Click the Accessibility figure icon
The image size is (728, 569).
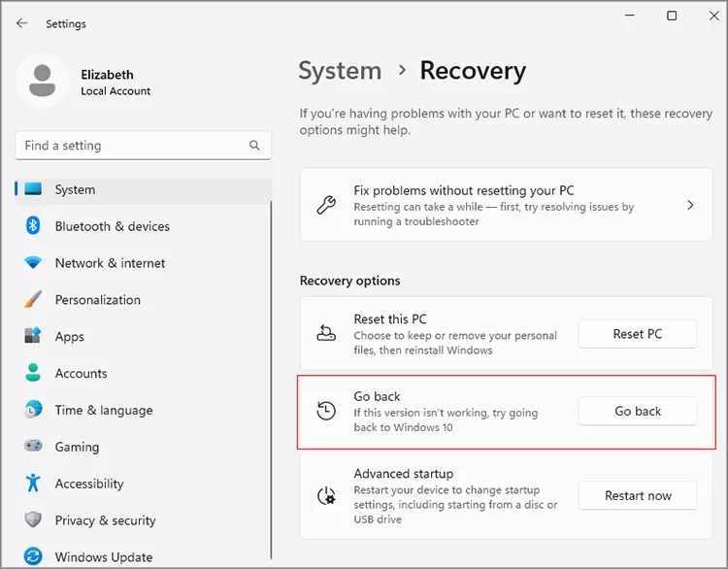point(33,483)
